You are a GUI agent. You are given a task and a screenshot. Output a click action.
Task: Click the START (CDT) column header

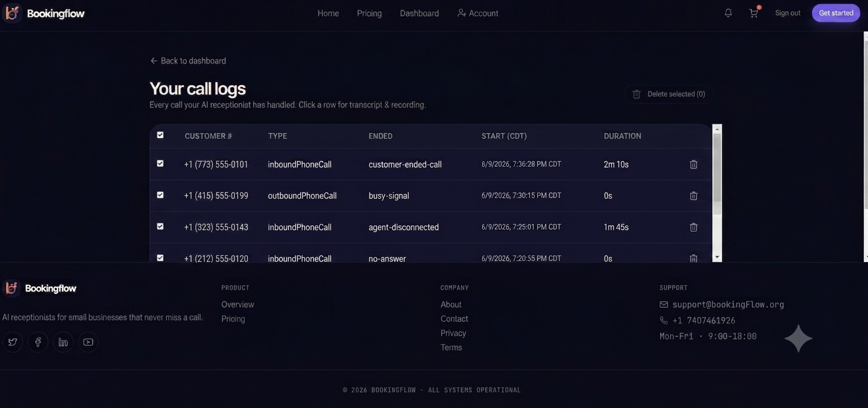[504, 136]
